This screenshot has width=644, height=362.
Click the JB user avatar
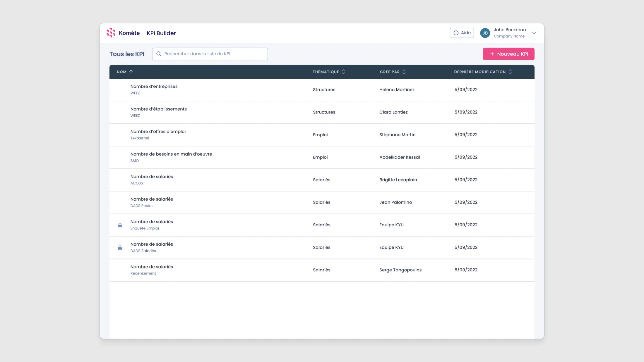pos(485,33)
